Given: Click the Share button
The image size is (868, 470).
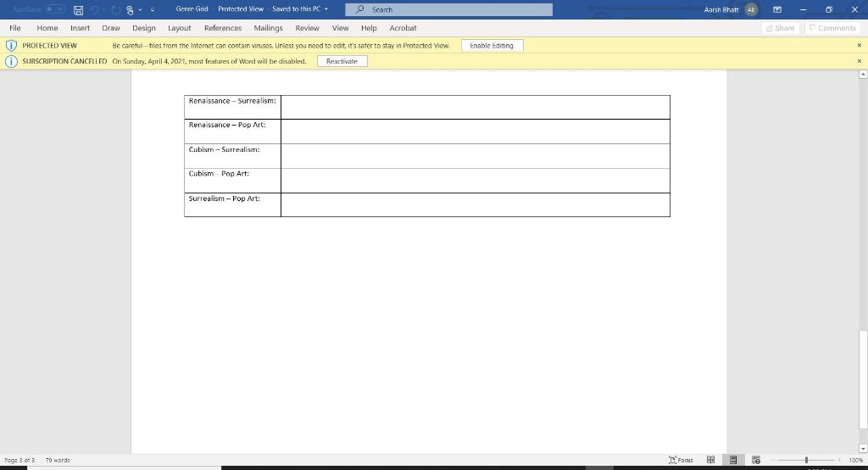Looking at the screenshot, I should [780, 28].
